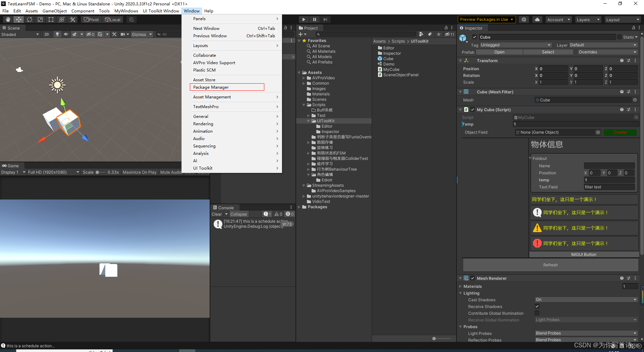Toggle 2D view mode in Scene view
The image size is (644, 352).
tap(46, 34)
